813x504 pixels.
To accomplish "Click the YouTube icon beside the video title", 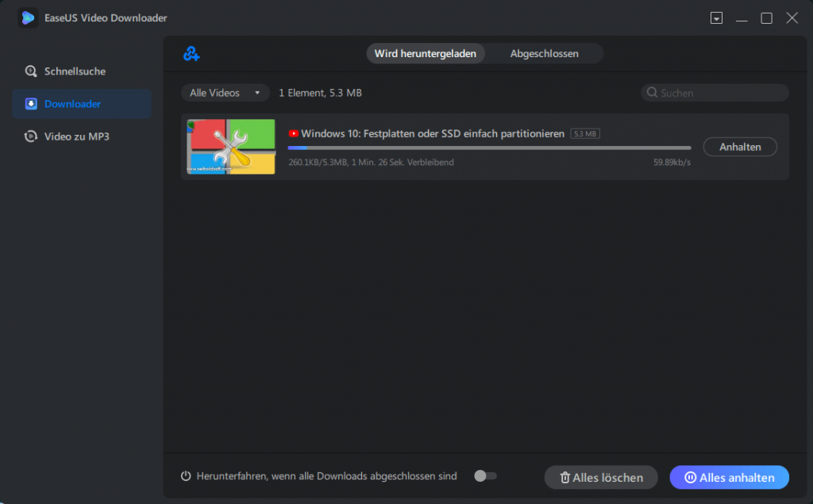I will click(x=293, y=133).
